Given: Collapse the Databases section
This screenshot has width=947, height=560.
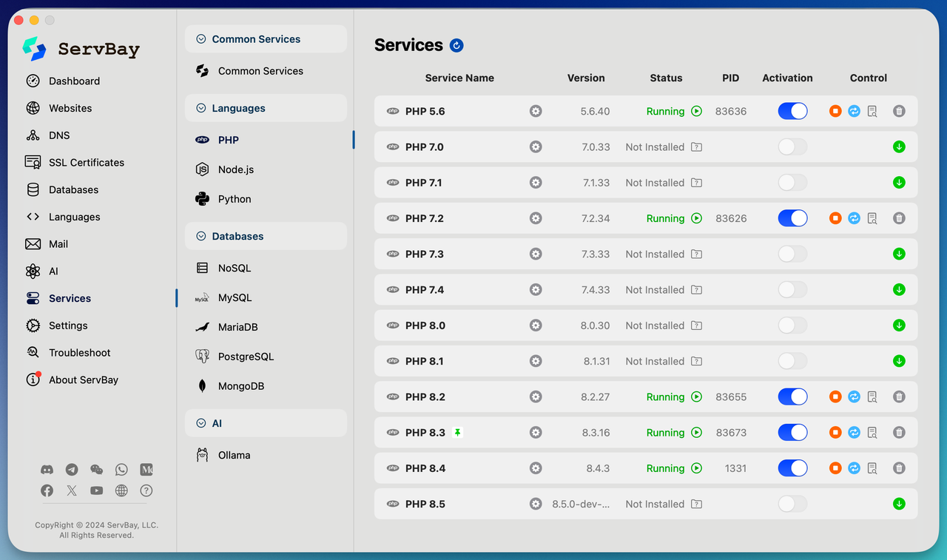Looking at the screenshot, I should point(266,236).
